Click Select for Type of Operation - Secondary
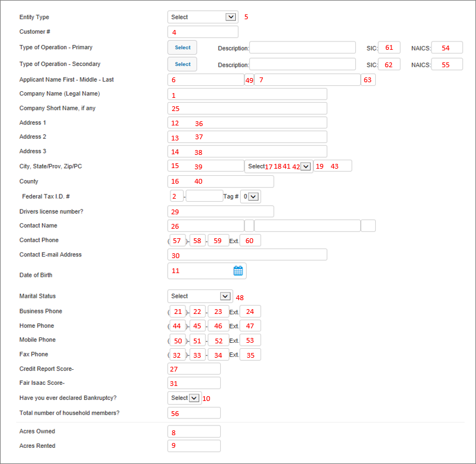This screenshot has width=476, height=464. click(x=182, y=64)
